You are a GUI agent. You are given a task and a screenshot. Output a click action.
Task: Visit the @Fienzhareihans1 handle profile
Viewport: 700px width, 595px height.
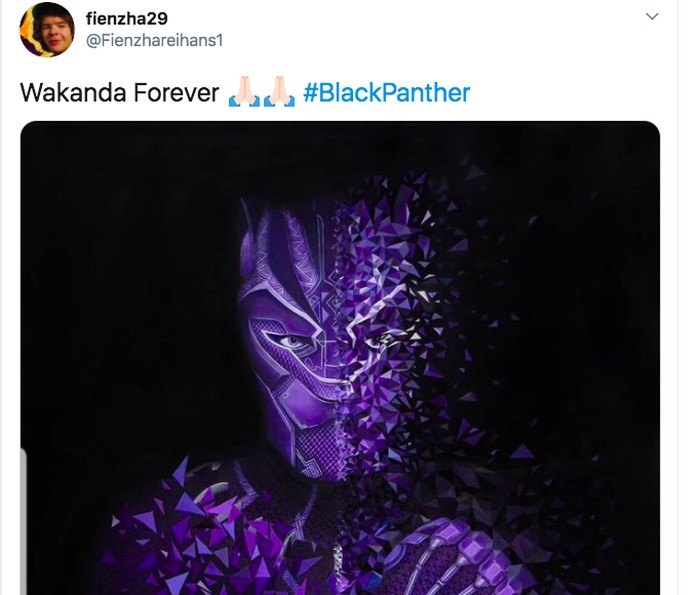pyautogui.click(x=154, y=41)
